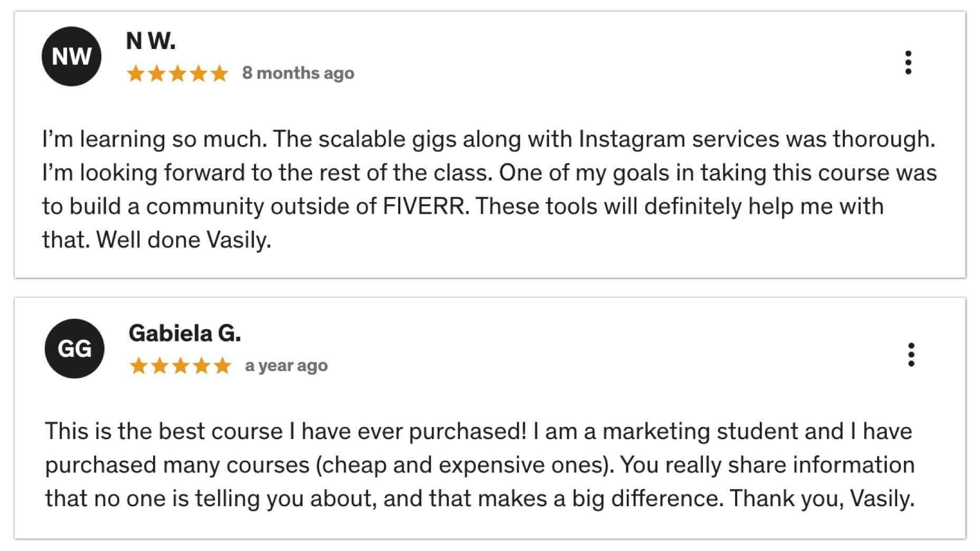Click the "a year ago" timestamp
980x551 pixels.
pyautogui.click(x=286, y=366)
